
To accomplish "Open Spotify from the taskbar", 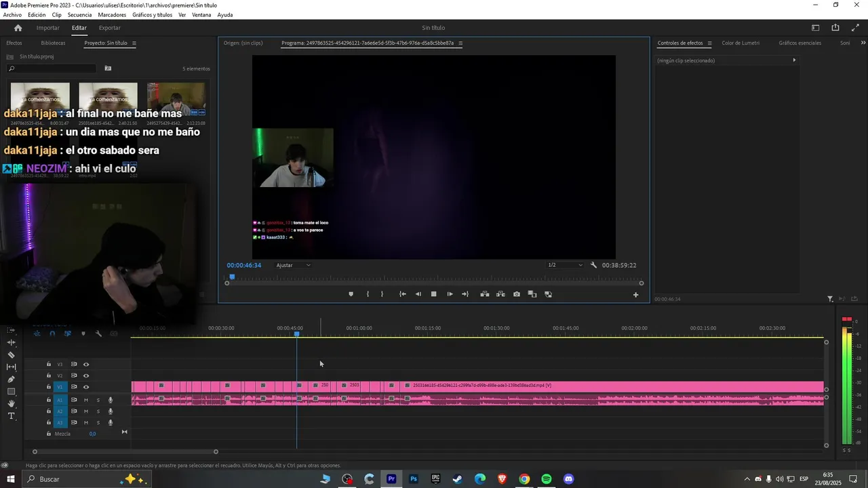I will tap(547, 479).
